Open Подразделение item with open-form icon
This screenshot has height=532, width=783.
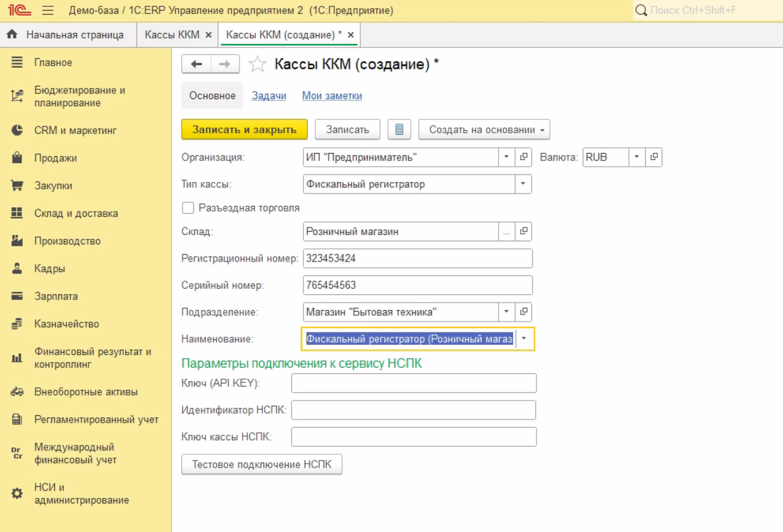(x=523, y=312)
